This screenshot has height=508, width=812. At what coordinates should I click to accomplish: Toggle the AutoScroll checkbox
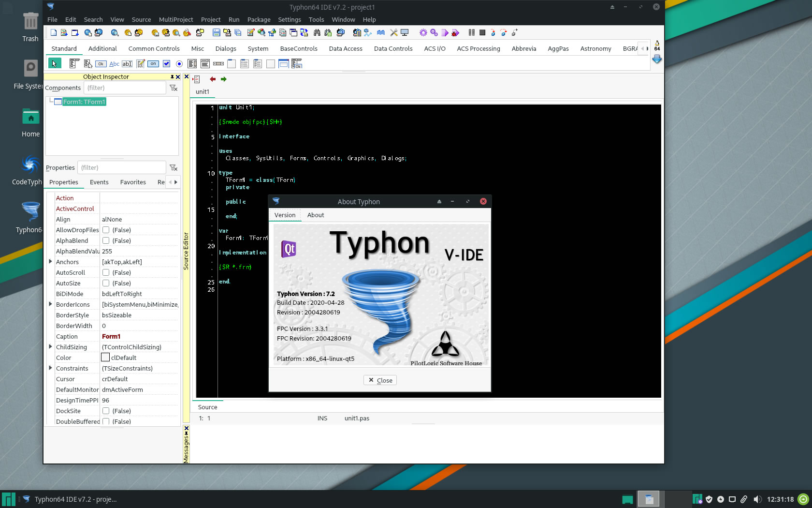[x=106, y=273]
